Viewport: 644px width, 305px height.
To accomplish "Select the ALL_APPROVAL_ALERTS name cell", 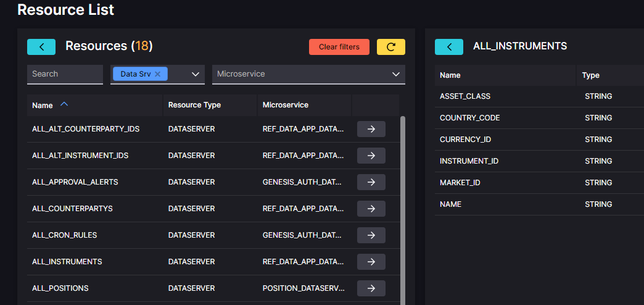I will point(75,182).
